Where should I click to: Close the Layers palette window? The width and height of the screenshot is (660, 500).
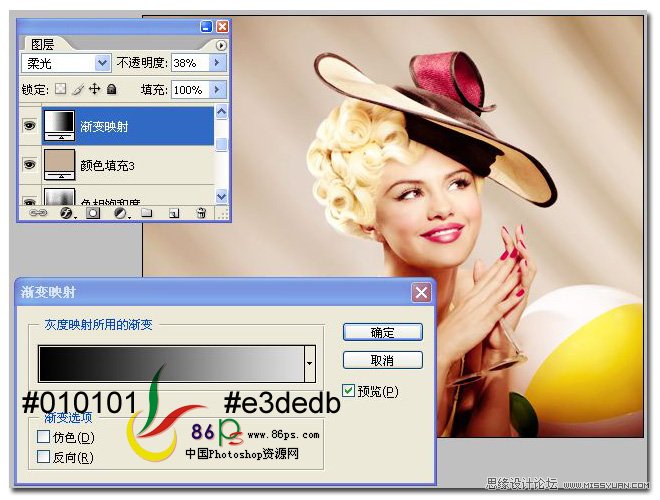pyautogui.click(x=222, y=27)
